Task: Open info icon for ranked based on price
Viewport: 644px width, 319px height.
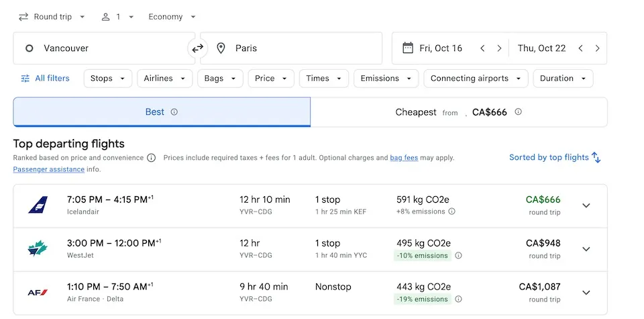Action: pos(152,158)
